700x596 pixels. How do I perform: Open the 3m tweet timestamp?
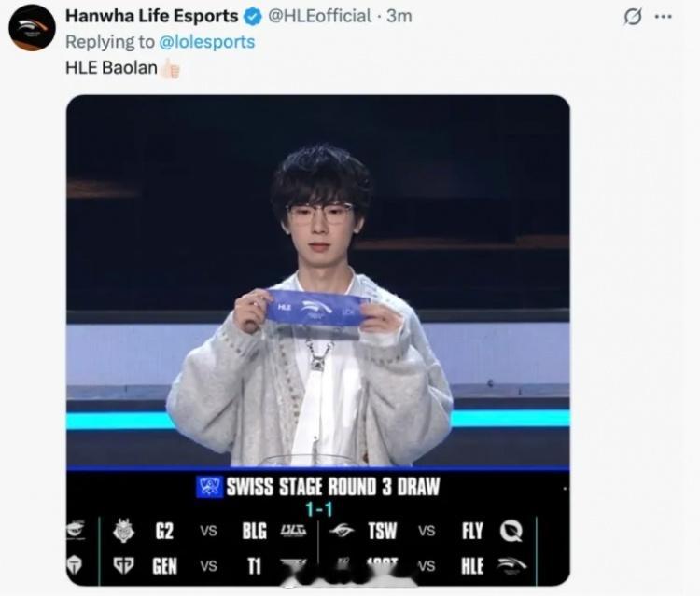pos(399,16)
